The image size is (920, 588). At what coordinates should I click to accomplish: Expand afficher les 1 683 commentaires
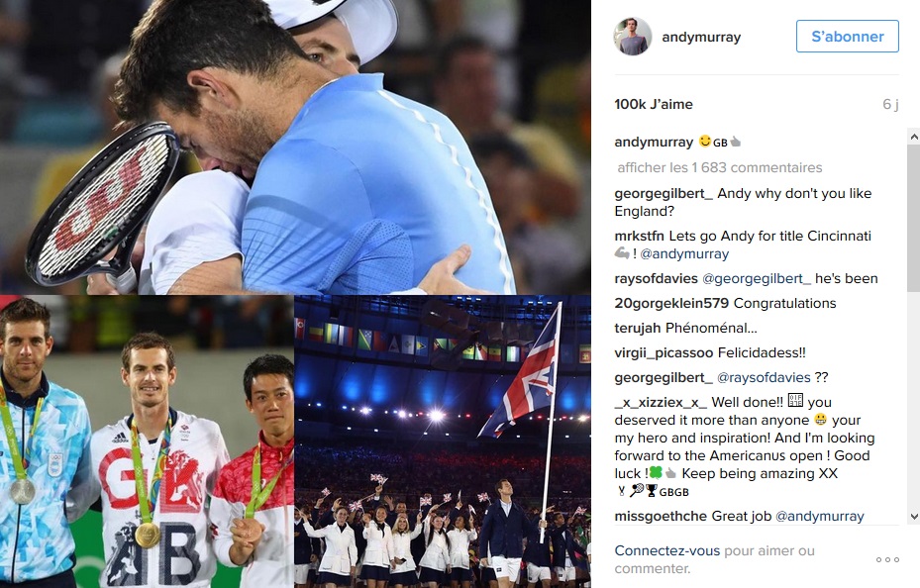[719, 167]
